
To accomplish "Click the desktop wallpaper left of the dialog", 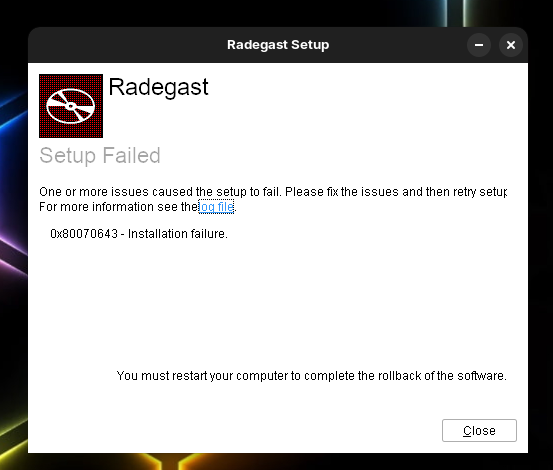I will pos(13,247).
